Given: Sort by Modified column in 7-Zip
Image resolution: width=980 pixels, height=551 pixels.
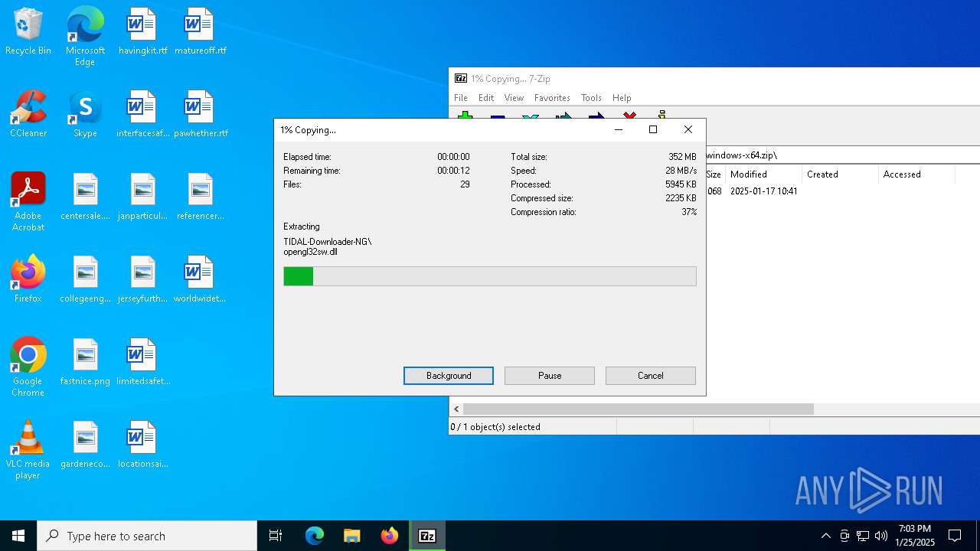Looking at the screenshot, I should [763, 174].
